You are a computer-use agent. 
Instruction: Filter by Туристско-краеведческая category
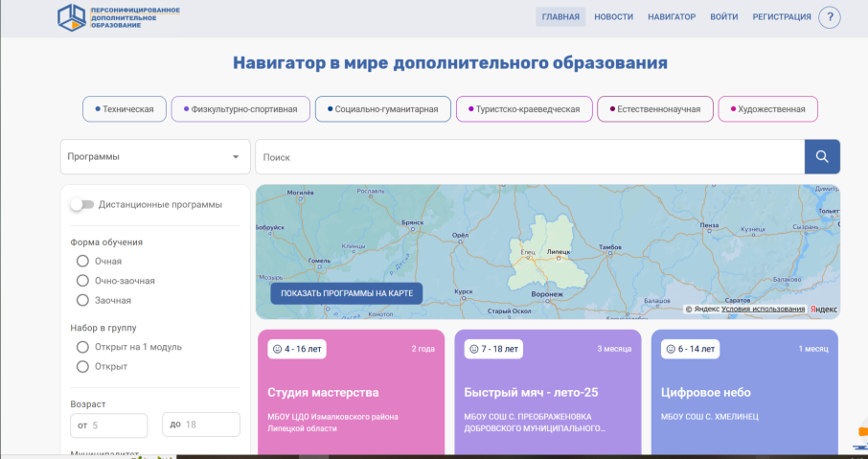524,109
